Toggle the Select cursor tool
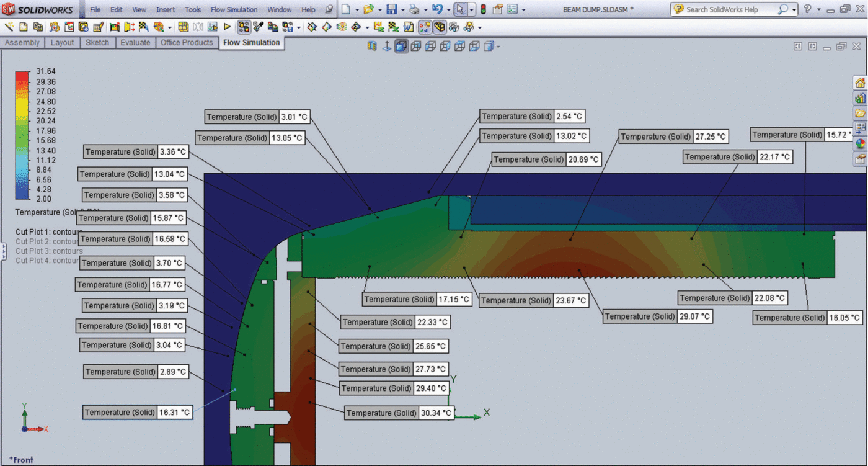The image size is (868, 466). coord(459,9)
